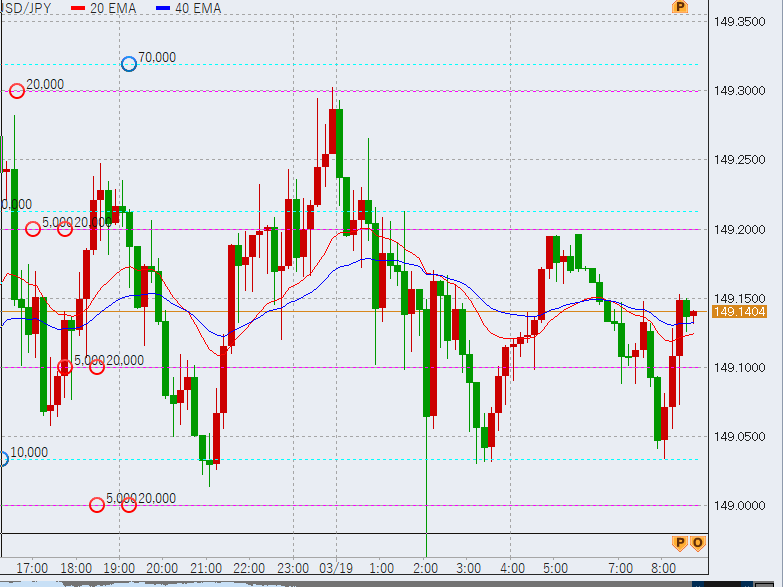Select the blue 70,000 order circle

tap(129, 64)
